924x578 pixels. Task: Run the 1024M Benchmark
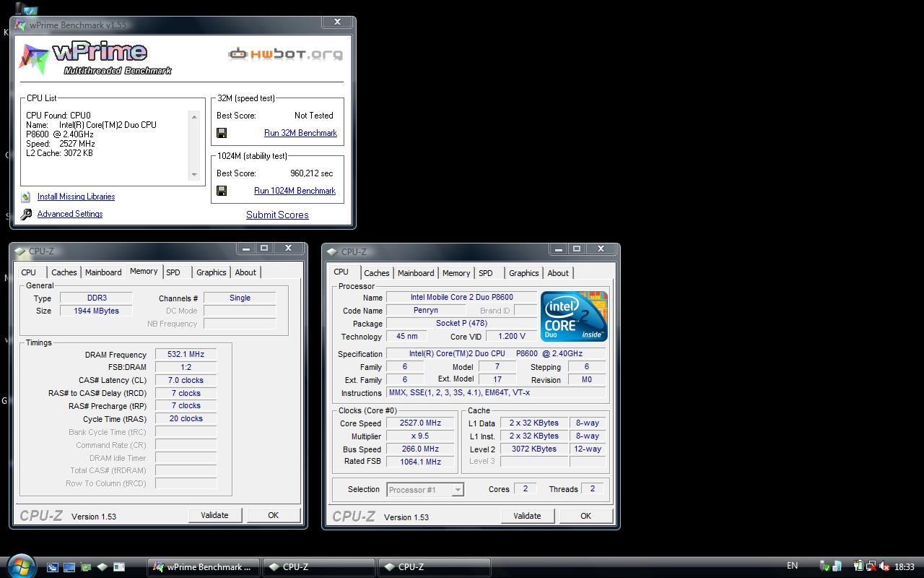(x=295, y=191)
